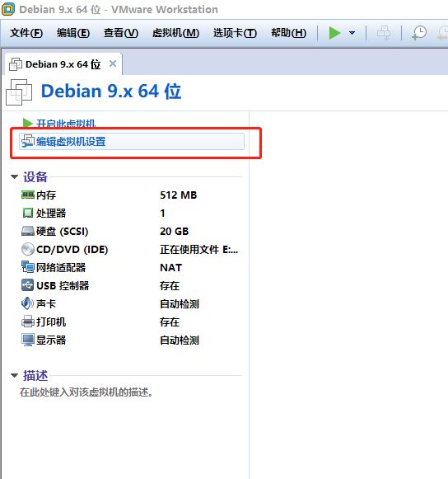The image size is (448, 479).
Task: Select the CD/DVD (IDE) device label
Action: point(72,250)
